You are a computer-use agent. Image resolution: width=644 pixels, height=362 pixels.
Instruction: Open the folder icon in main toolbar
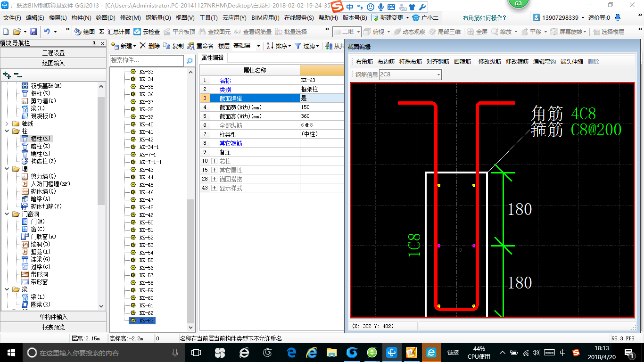17,32
